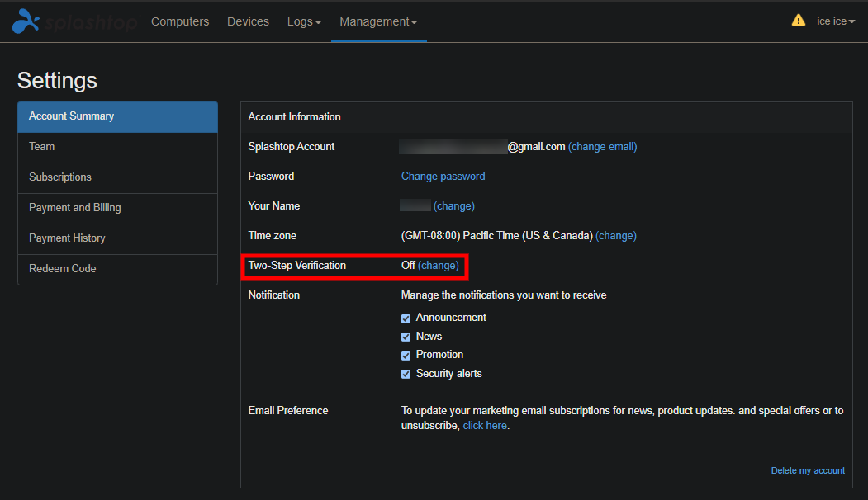
Task: Click the Change password link
Action: coord(443,177)
